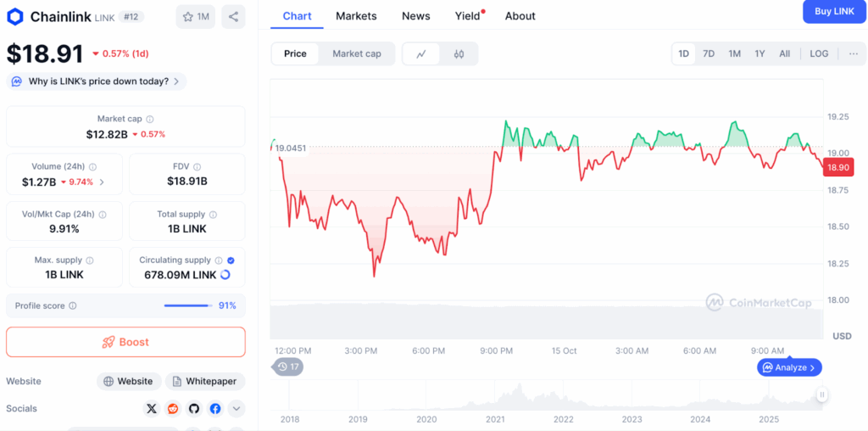Switch chart to Market cap
Image resolution: width=868 pixels, height=431 pixels.
coord(356,53)
